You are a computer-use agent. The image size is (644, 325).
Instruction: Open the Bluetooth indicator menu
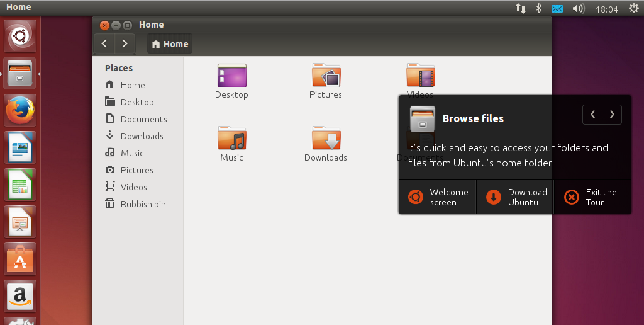pyautogui.click(x=539, y=8)
